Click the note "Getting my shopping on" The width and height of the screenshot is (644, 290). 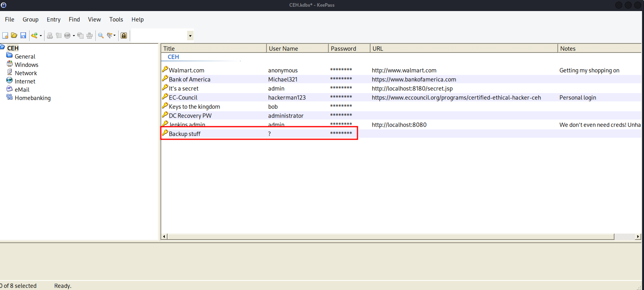click(589, 70)
